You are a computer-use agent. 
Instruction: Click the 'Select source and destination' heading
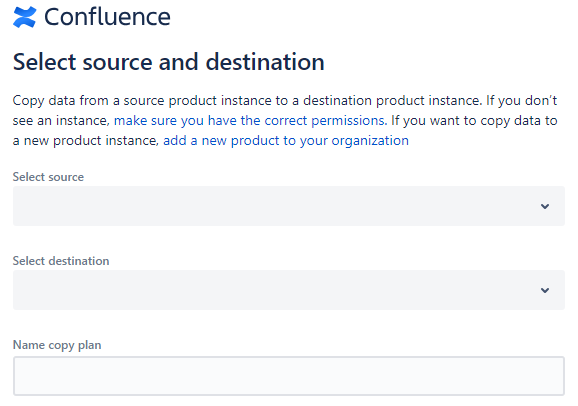click(169, 62)
